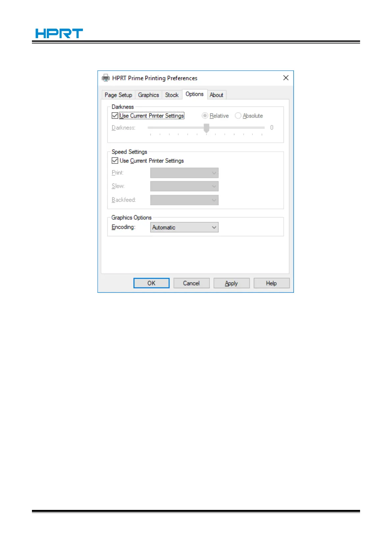Open the Slew speed dropdown
This screenshot has width=392, height=554.
184,186
